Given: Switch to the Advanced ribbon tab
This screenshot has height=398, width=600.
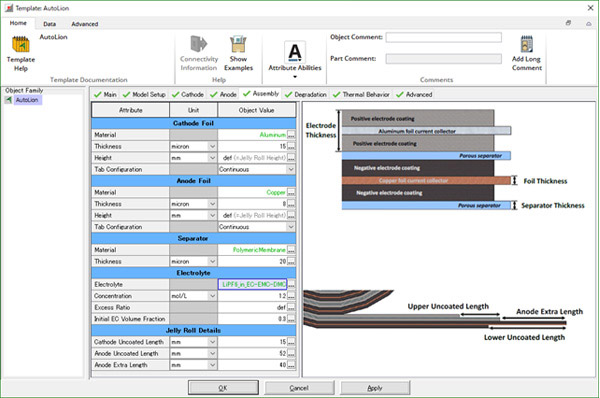Looking at the screenshot, I should coord(85,24).
